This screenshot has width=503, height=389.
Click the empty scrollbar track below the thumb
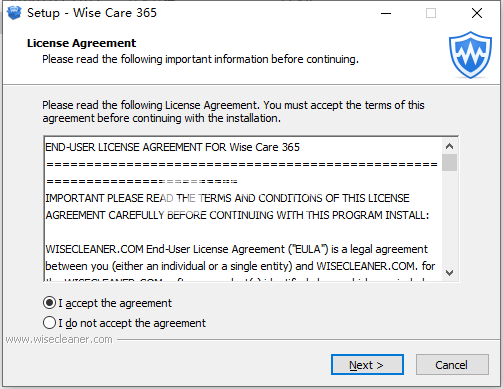449,218
